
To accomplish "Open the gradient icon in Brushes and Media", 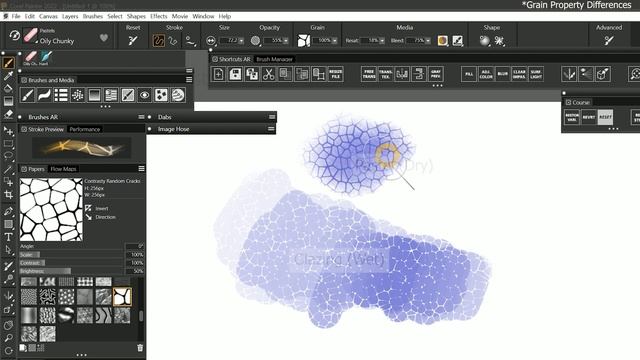I will [x=94, y=95].
